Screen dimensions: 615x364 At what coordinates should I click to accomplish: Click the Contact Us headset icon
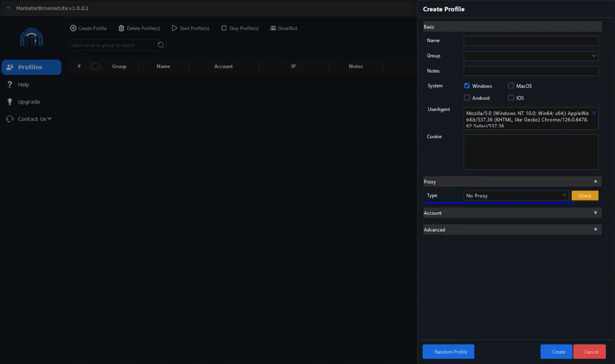point(10,119)
